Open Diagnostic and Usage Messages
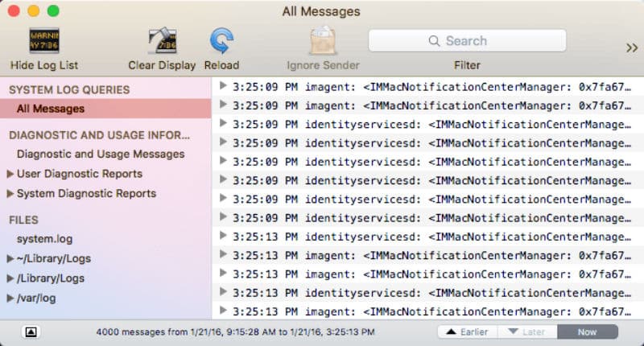 click(101, 154)
